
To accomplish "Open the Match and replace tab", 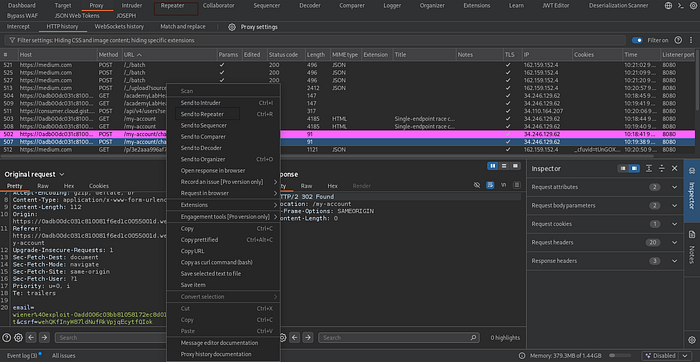I will pyautogui.click(x=183, y=27).
